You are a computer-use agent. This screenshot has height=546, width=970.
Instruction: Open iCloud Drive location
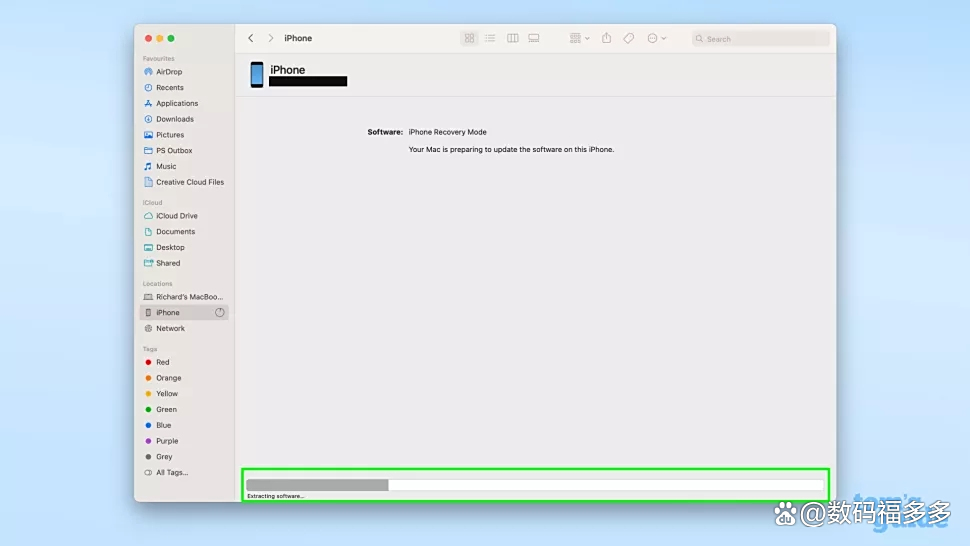click(x=176, y=216)
